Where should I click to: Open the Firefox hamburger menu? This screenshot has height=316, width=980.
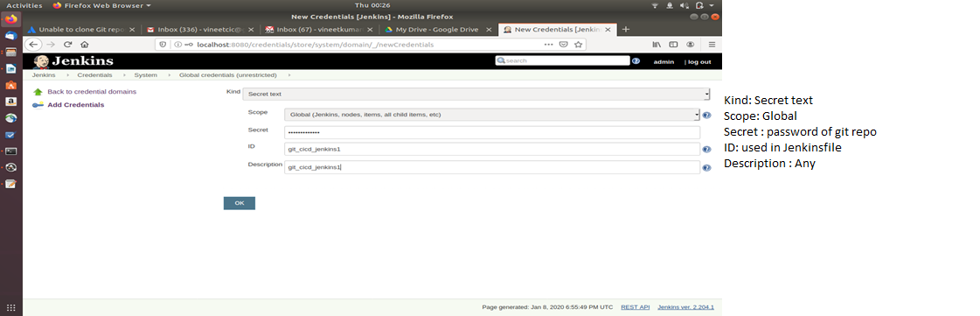click(712, 45)
